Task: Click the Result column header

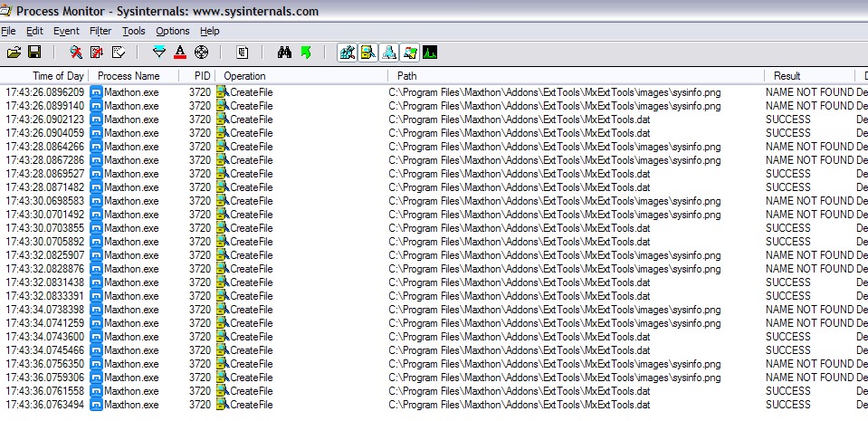Action: [810, 76]
